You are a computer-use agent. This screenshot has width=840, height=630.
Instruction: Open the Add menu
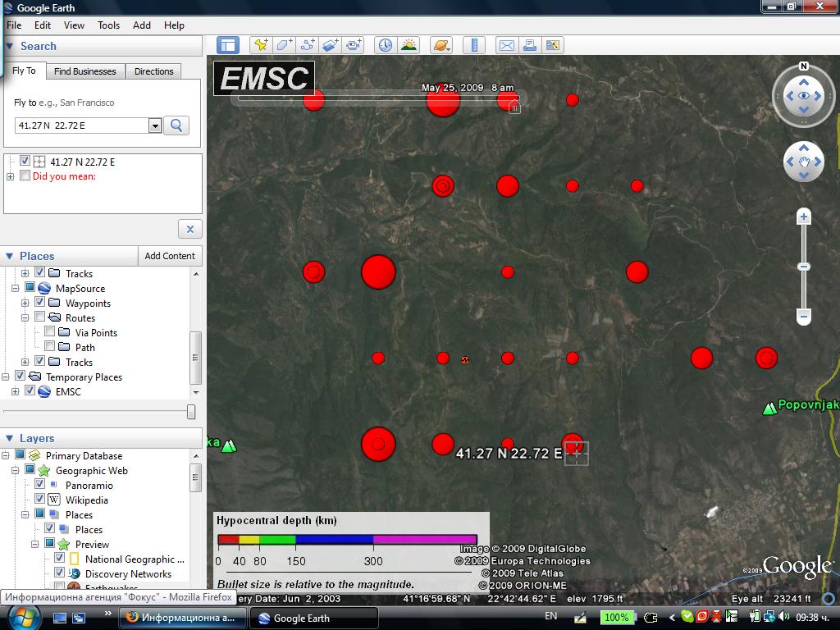click(141, 25)
